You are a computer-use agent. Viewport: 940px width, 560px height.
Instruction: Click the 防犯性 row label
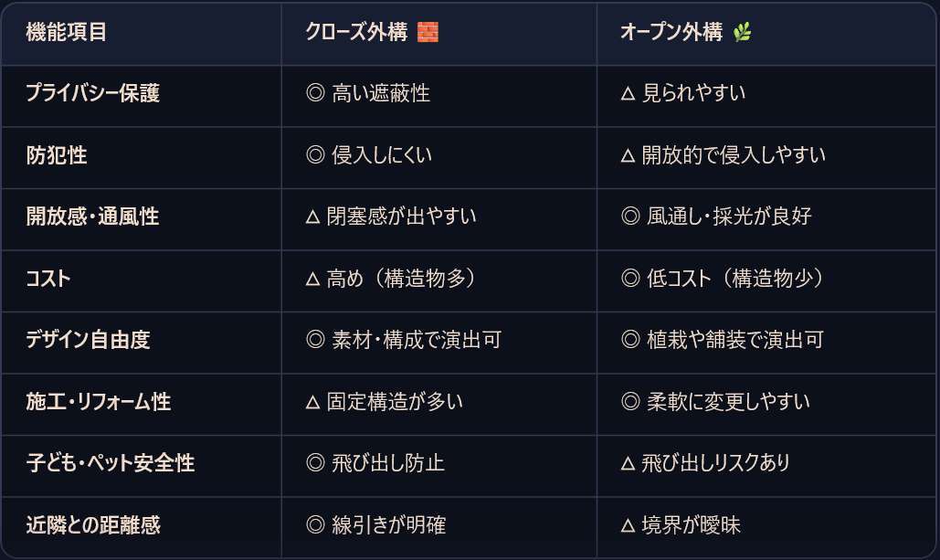pyautogui.click(x=57, y=155)
